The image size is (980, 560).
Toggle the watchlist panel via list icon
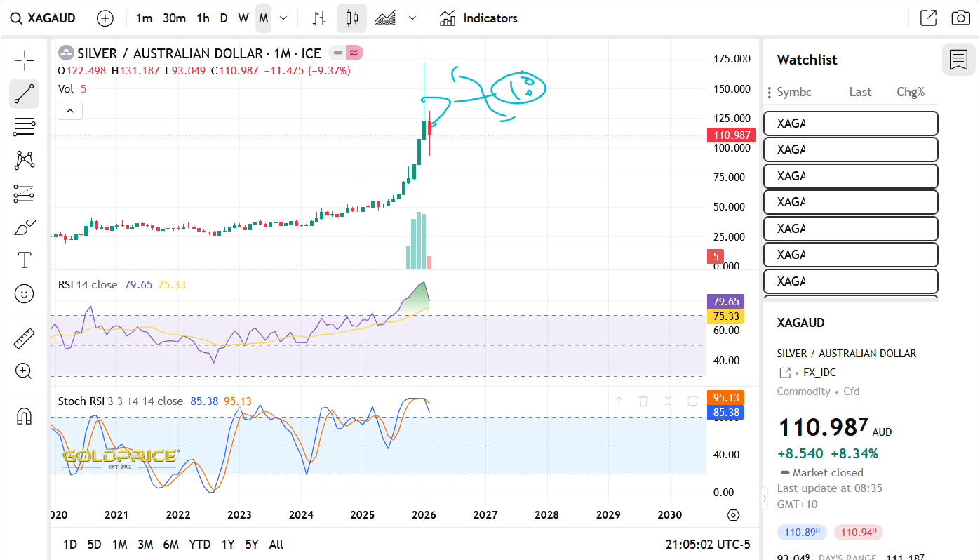958,60
